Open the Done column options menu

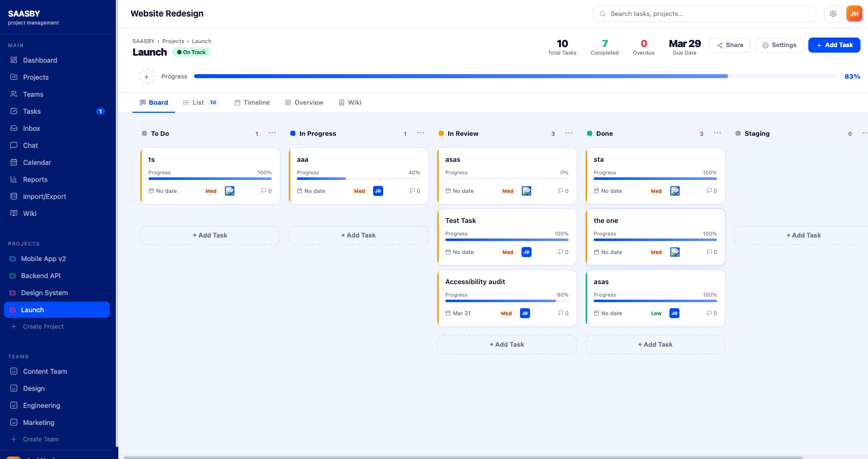(718, 133)
